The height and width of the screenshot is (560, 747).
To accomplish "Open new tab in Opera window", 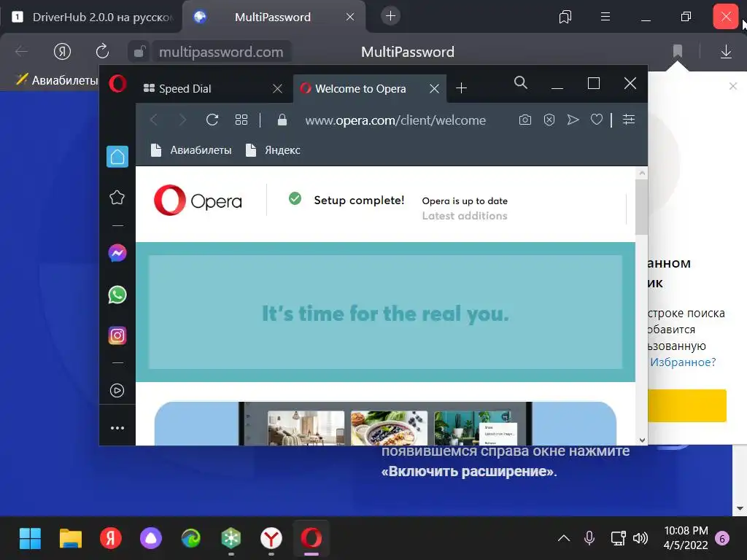I will 461,88.
